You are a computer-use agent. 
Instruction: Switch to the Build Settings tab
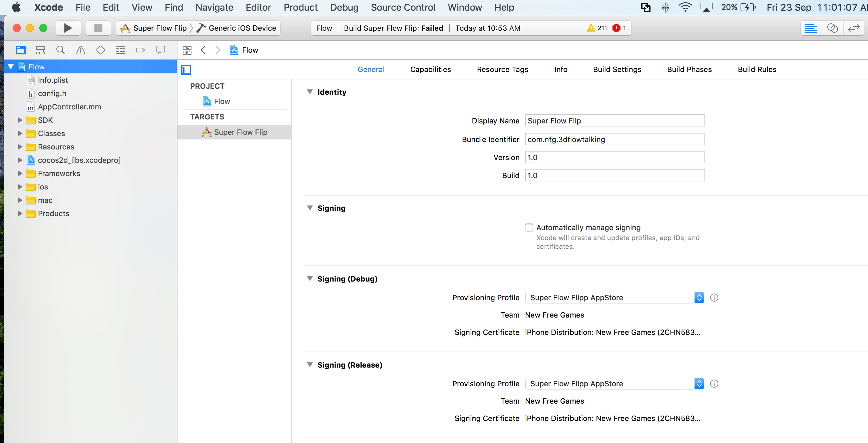[617, 69]
